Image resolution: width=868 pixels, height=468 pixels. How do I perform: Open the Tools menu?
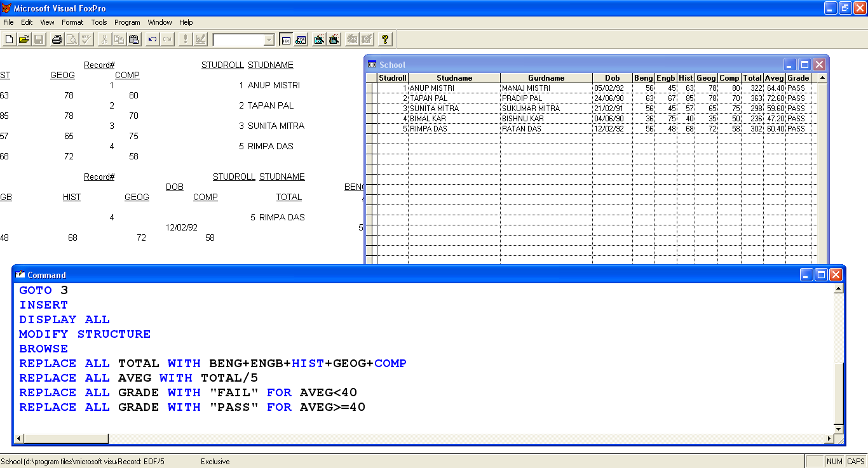(x=99, y=22)
